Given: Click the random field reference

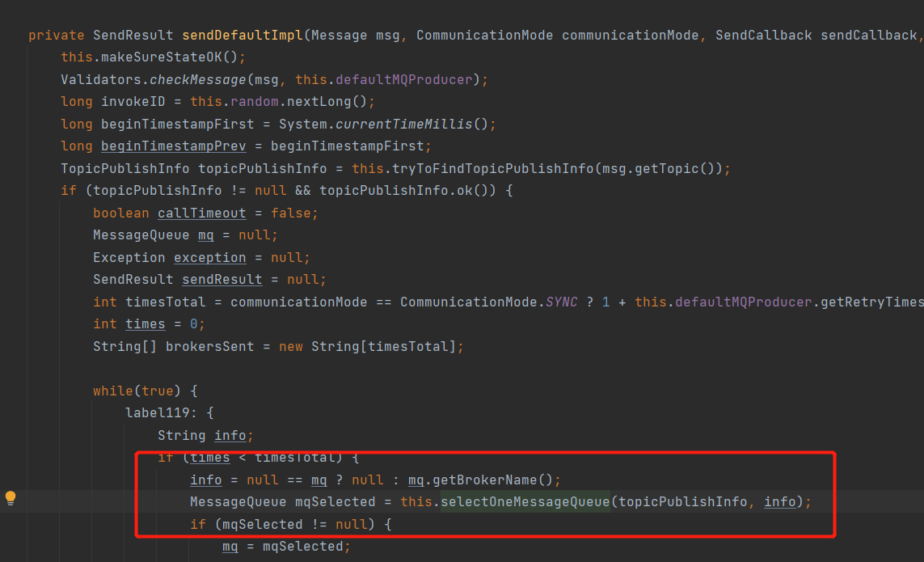Looking at the screenshot, I should 255,101.
